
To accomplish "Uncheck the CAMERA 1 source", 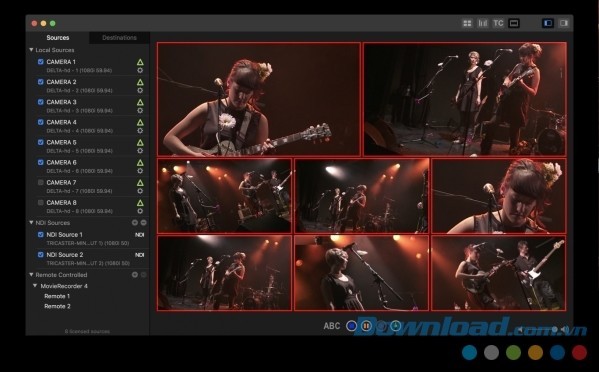I will click(40, 61).
